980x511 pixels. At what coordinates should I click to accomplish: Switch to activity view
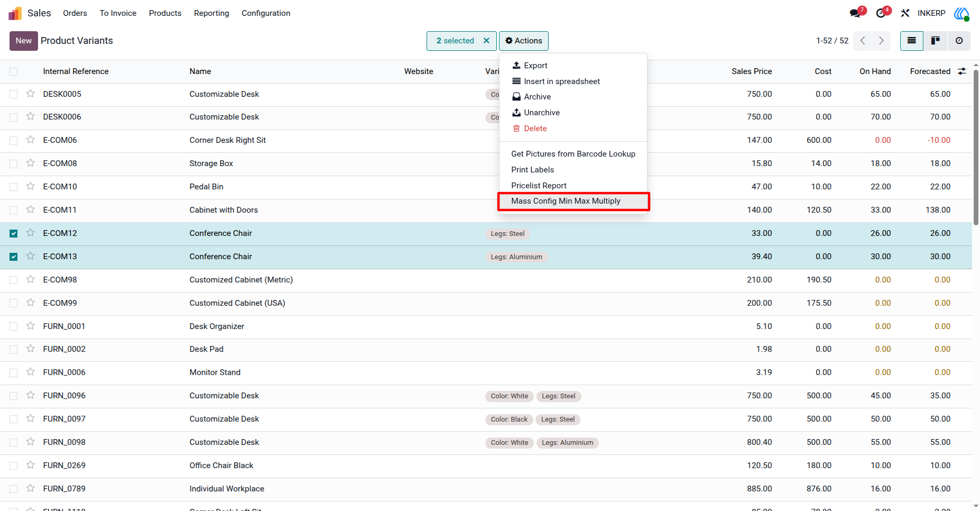point(959,41)
